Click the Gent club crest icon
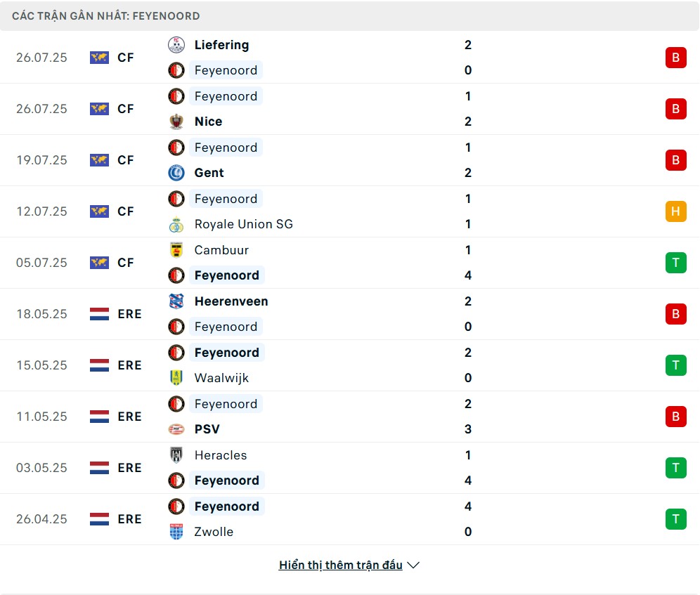The width and height of the screenshot is (700, 595). tap(176, 173)
